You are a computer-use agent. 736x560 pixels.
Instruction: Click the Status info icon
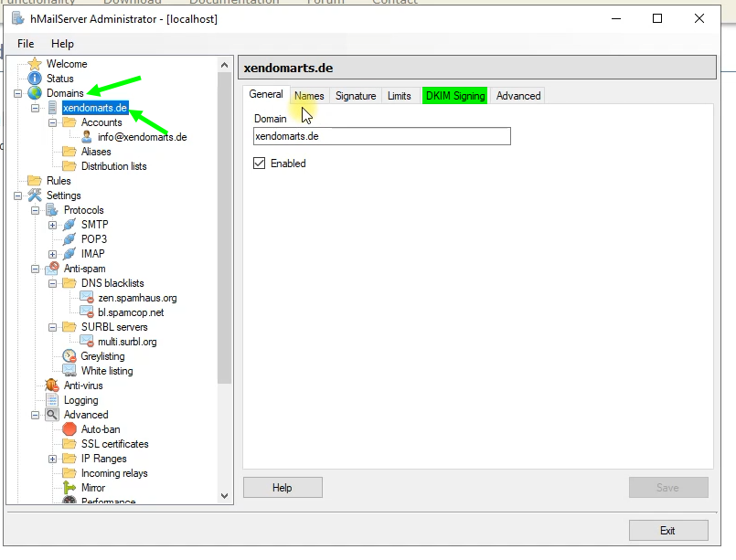pyautogui.click(x=35, y=79)
